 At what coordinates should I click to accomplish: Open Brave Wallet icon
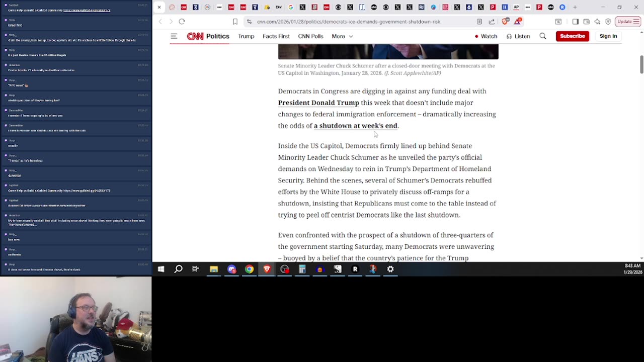[x=586, y=22]
